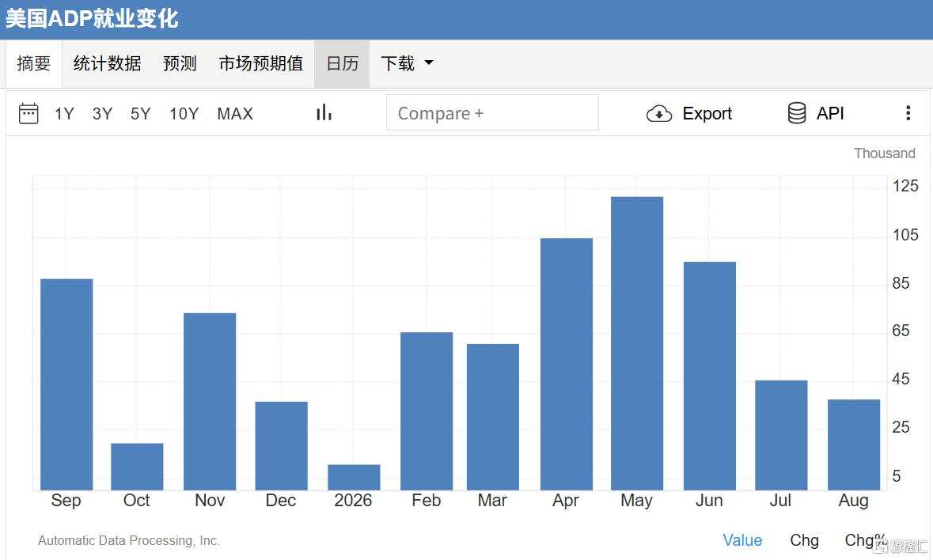This screenshot has width=933, height=560.
Task: Change chart type via bar chart icon
Action: coord(324,112)
